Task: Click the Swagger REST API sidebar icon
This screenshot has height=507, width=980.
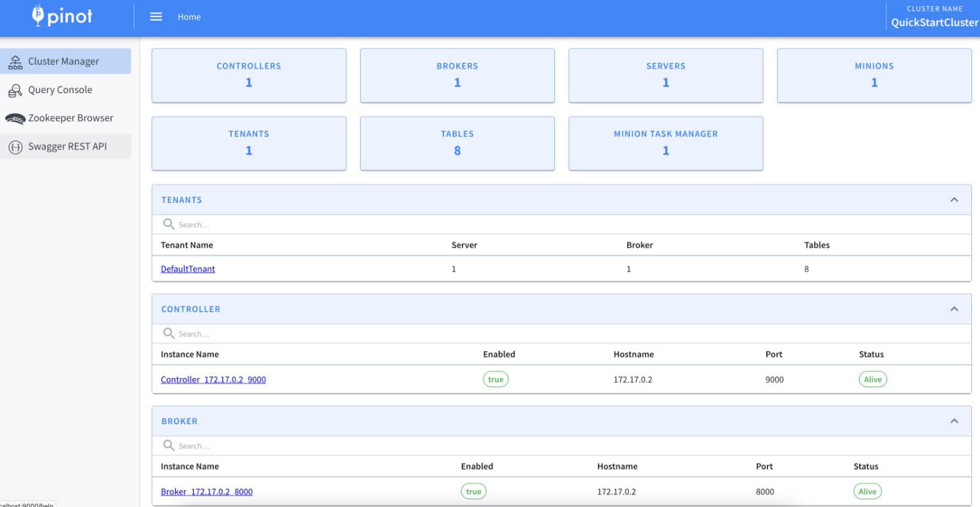Action: [15, 147]
